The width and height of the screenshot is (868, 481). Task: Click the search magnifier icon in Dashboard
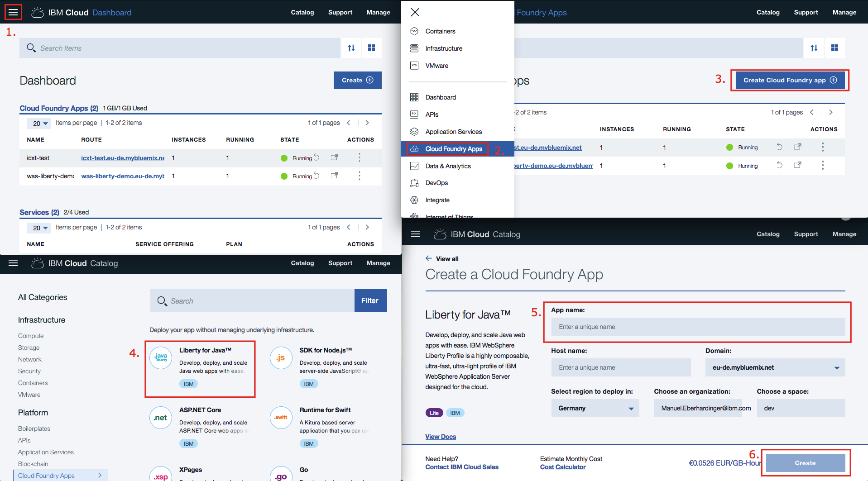pyautogui.click(x=31, y=48)
